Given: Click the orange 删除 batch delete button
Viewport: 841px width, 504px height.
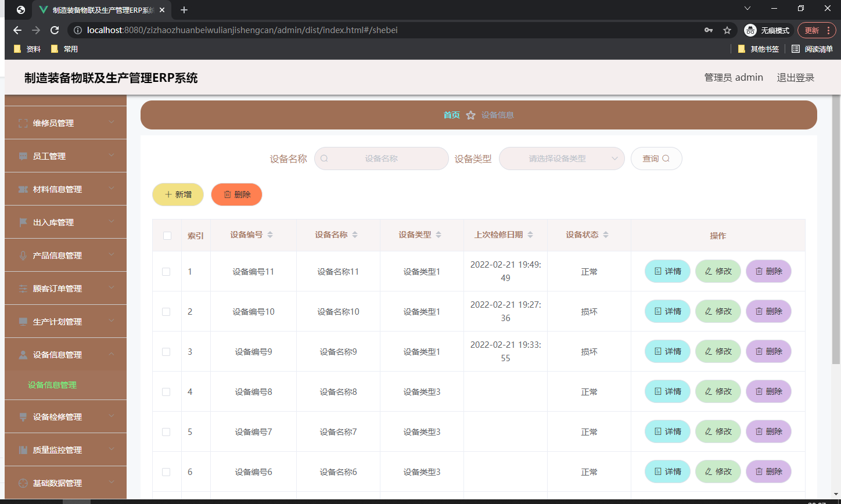Looking at the screenshot, I should 236,195.
